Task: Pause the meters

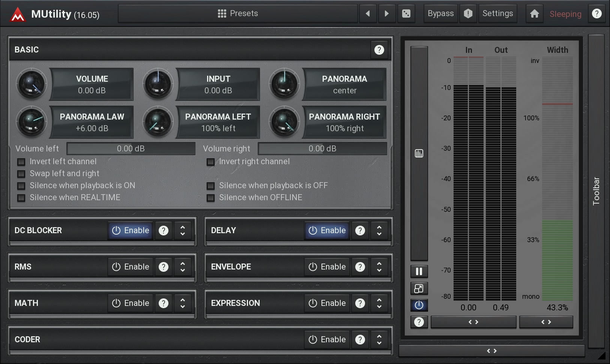Action: pyautogui.click(x=419, y=271)
